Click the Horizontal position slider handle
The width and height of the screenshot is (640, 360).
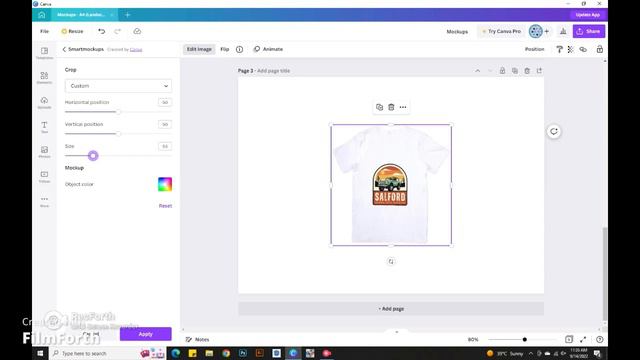click(118, 111)
